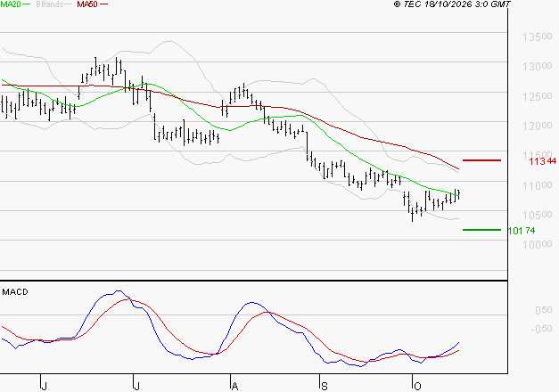Click the second J month label
Viewport: 559px width, 392px height.
pyautogui.click(x=136, y=387)
